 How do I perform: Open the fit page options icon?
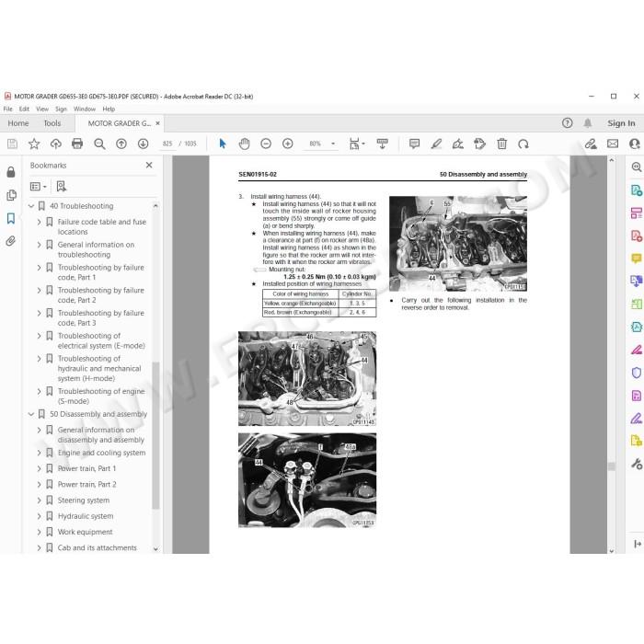point(357,144)
